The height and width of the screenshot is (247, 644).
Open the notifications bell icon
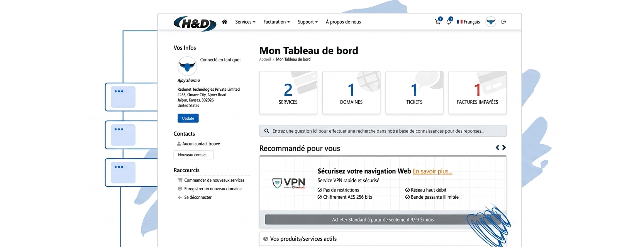pos(449,22)
